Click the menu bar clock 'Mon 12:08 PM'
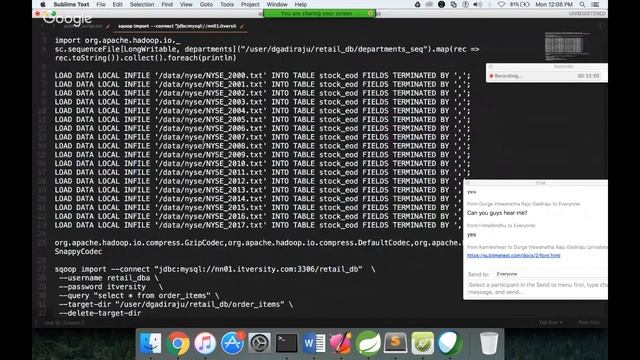Screen dimensions: 640x360 (554, 4)
